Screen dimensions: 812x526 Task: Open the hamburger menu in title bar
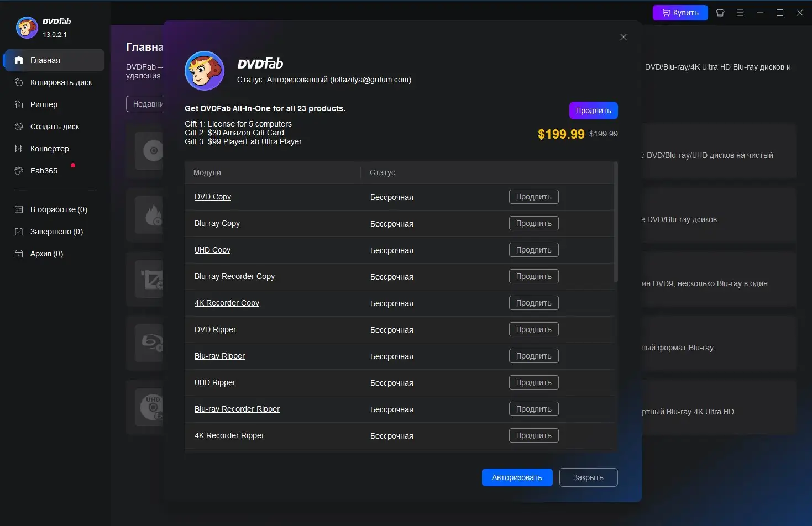click(x=740, y=13)
